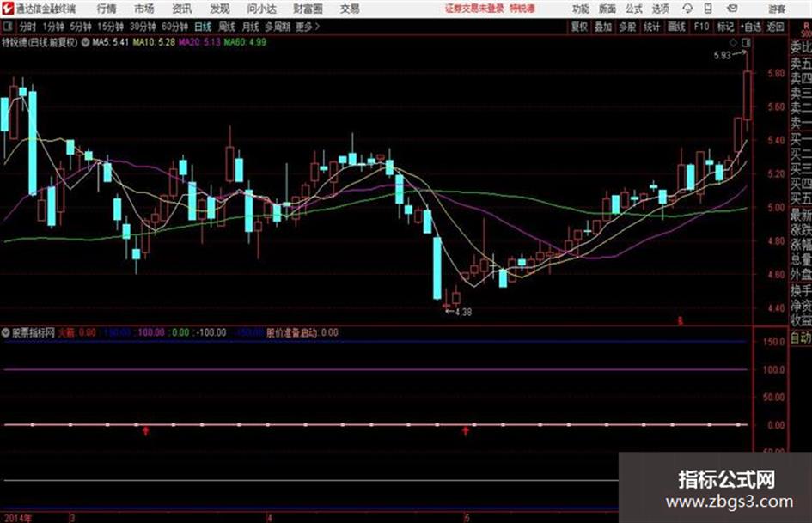This screenshot has height=523, width=812.
Task: Switch to 5分钟 period
Action: [x=81, y=27]
